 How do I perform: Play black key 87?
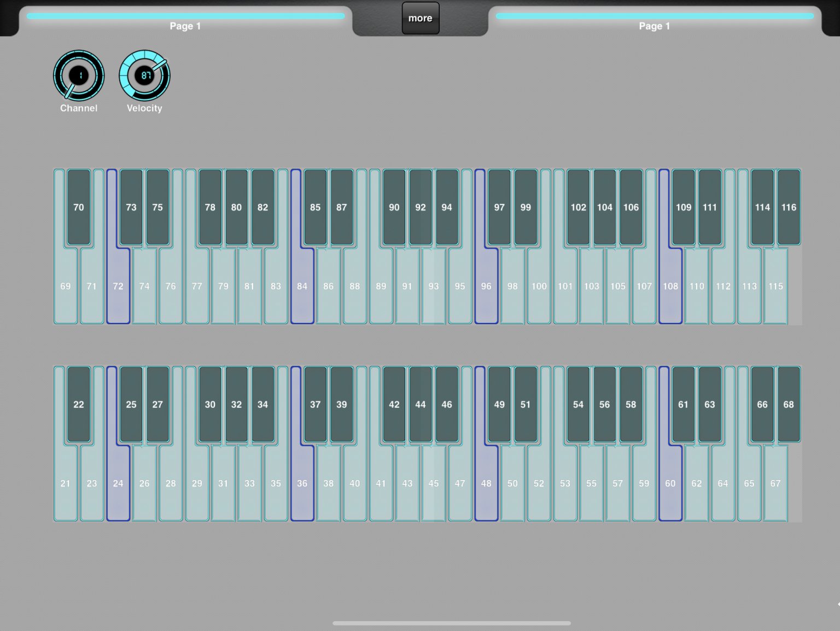click(x=342, y=207)
